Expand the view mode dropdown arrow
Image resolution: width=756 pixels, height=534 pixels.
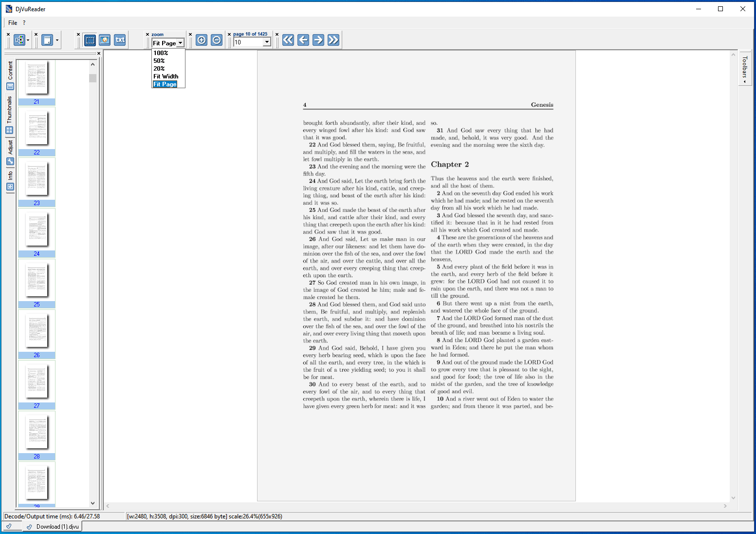[x=28, y=40]
